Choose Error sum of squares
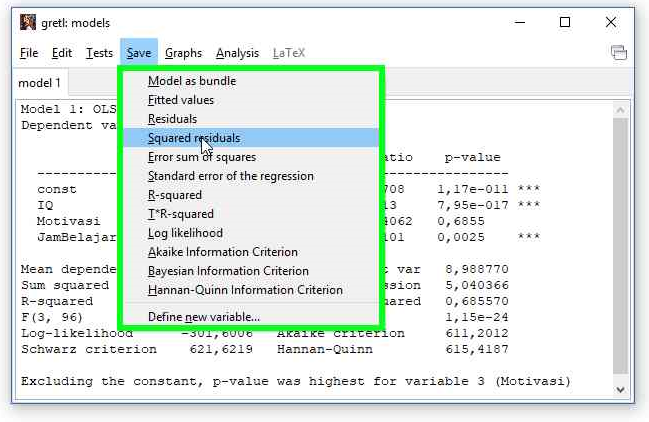The width and height of the screenshot is (649, 422). (202, 157)
